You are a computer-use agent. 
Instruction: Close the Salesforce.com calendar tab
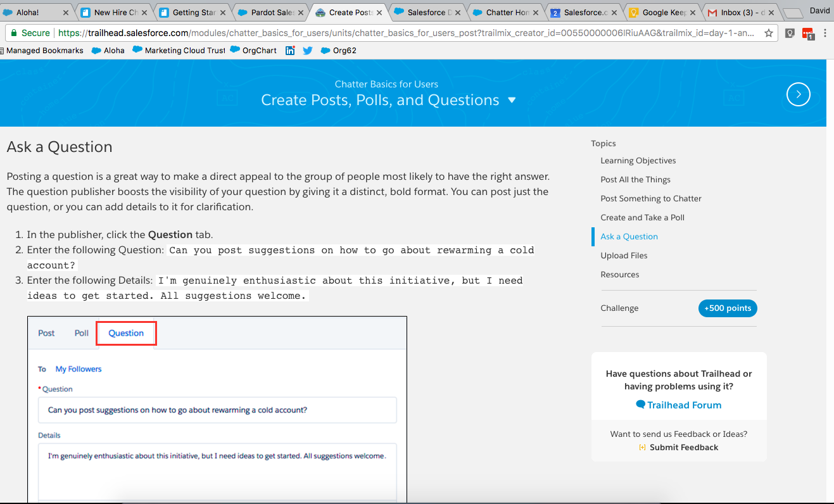coord(616,13)
